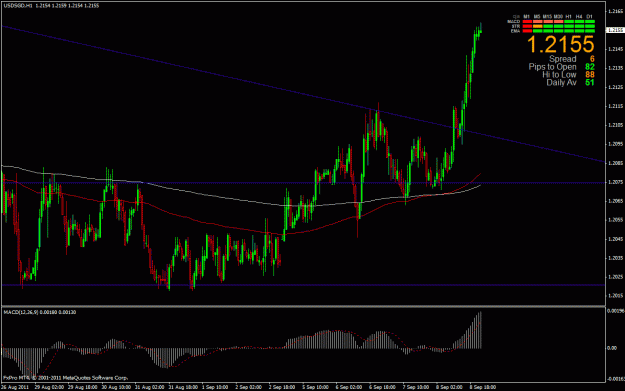Click the H4 timeframe column header
Screen dimensions: 625x391
(579, 17)
